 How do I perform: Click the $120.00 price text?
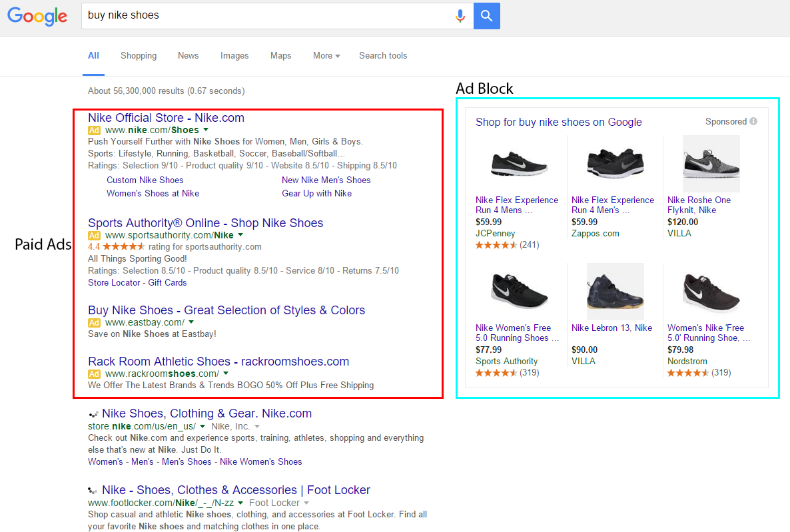coord(683,222)
